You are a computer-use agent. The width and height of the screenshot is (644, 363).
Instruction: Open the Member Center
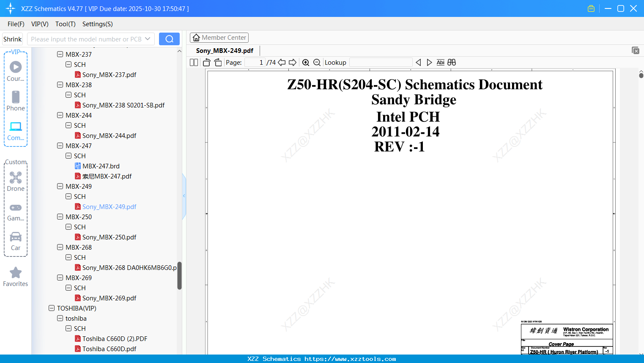pos(219,38)
